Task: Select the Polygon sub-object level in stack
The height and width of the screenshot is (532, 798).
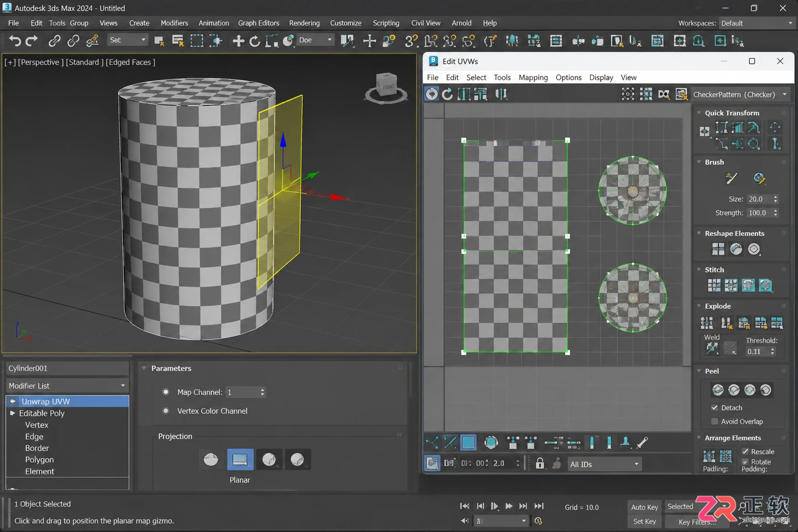Action: pos(39,459)
